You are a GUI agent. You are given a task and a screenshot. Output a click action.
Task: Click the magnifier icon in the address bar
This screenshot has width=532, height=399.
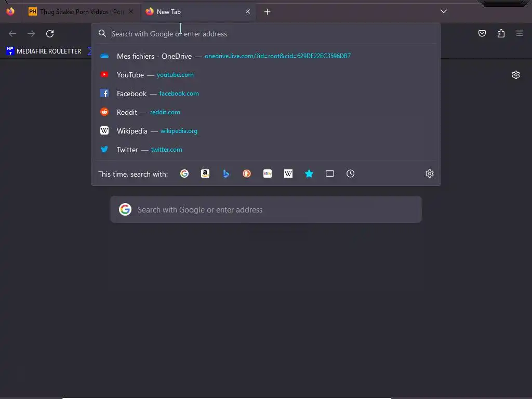102,33
